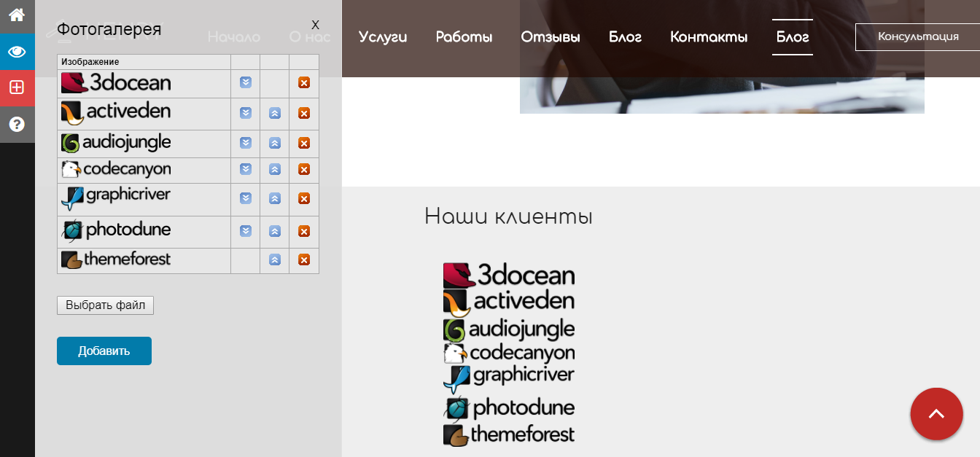980x457 pixels.
Task: Move activeden image down
Action: coord(246,113)
